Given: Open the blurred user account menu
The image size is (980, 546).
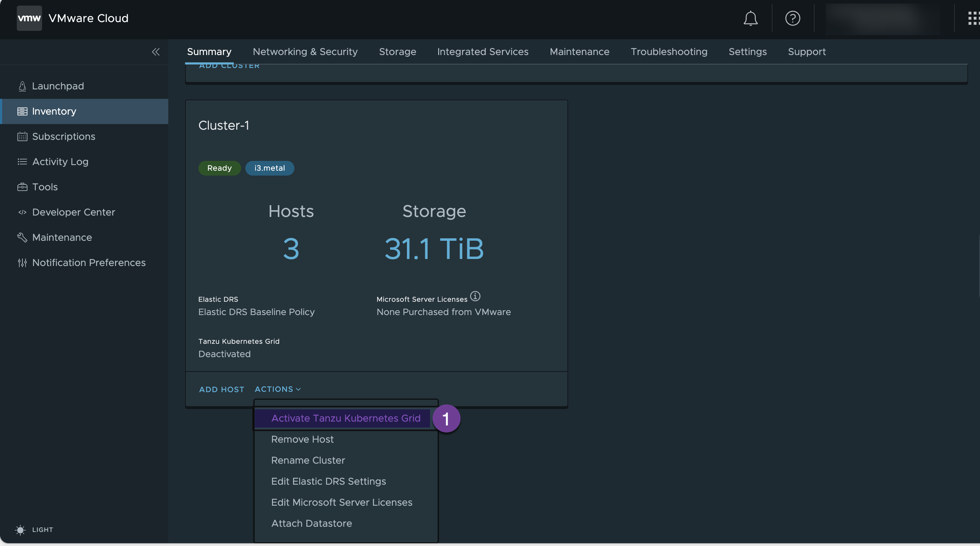Looking at the screenshot, I should click(883, 18).
